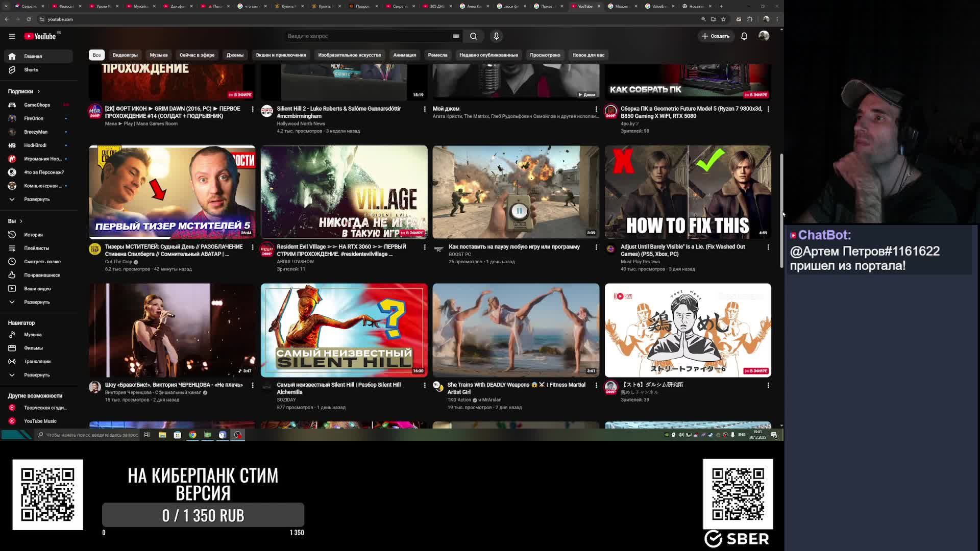Expand the Subscriptions list with Развернуть
Image resolution: width=980 pixels, height=551 pixels.
(x=36, y=199)
